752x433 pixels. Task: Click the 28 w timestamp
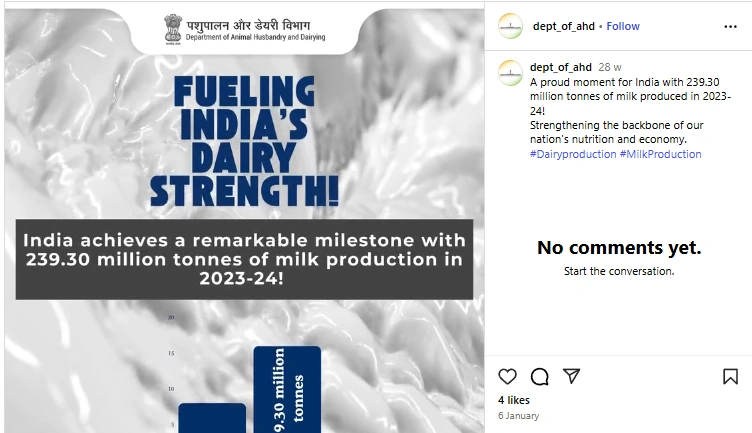click(610, 67)
